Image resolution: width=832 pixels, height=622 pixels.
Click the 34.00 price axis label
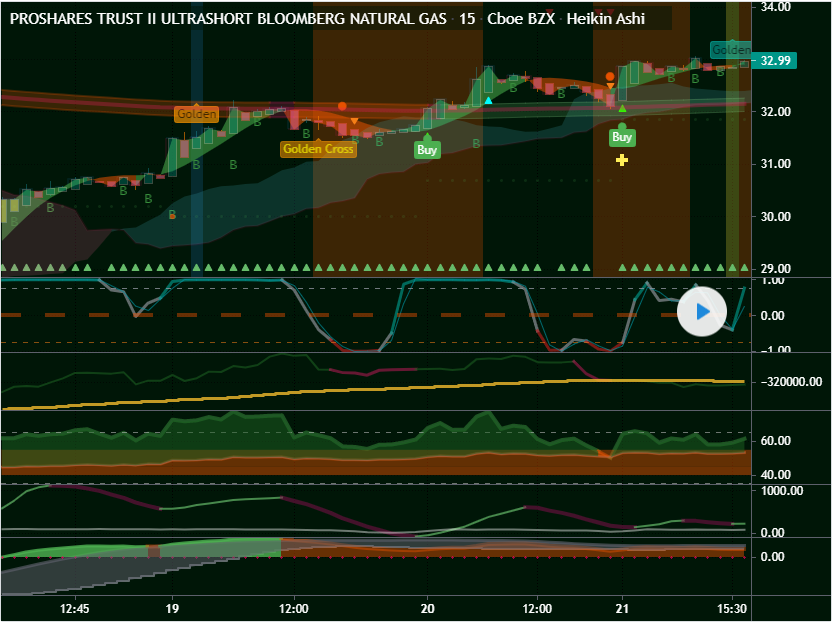coord(775,7)
